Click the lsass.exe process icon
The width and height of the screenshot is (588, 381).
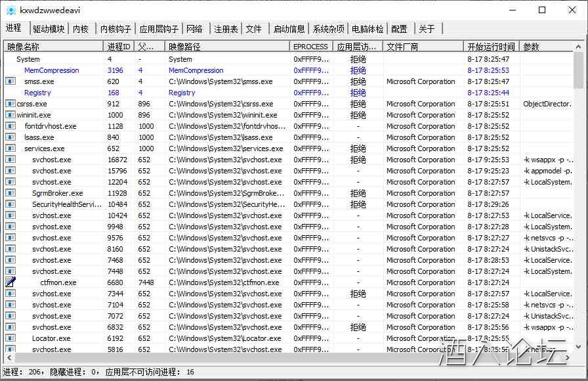(10, 137)
